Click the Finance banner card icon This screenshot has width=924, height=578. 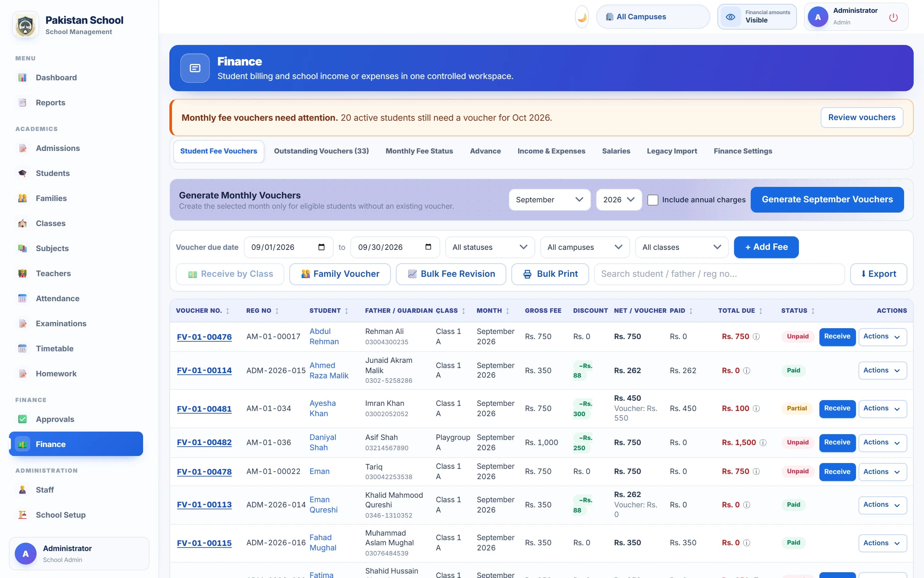click(x=195, y=68)
